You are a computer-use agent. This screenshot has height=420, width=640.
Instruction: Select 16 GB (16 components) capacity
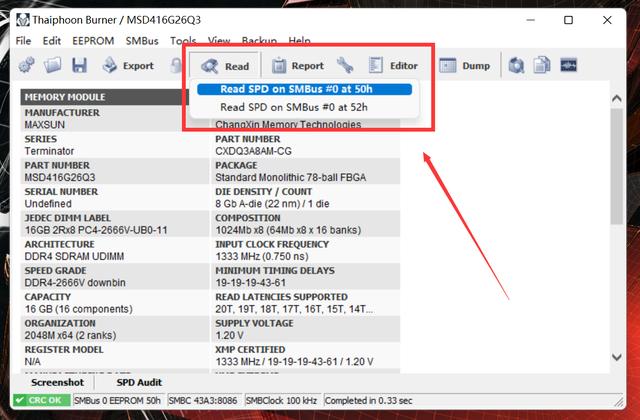click(x=79, y=309)
